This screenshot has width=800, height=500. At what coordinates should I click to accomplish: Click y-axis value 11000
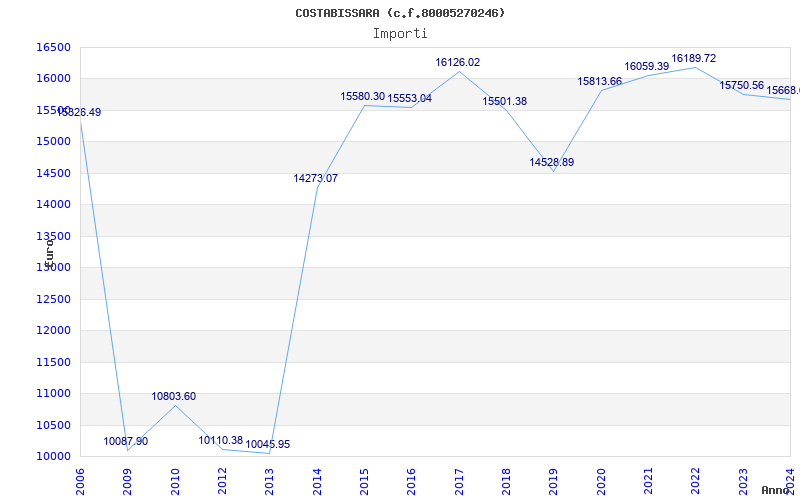click(53, 393)
